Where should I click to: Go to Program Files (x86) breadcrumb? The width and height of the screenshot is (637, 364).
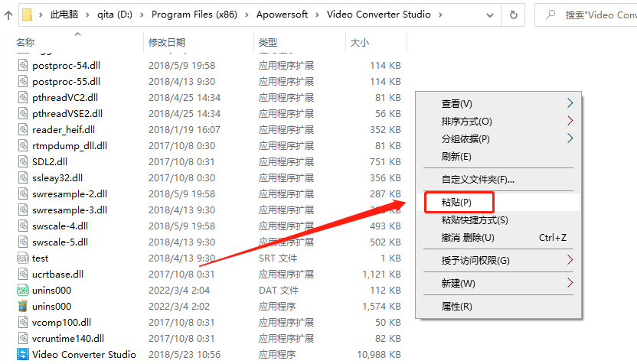(x=194, y=15)
